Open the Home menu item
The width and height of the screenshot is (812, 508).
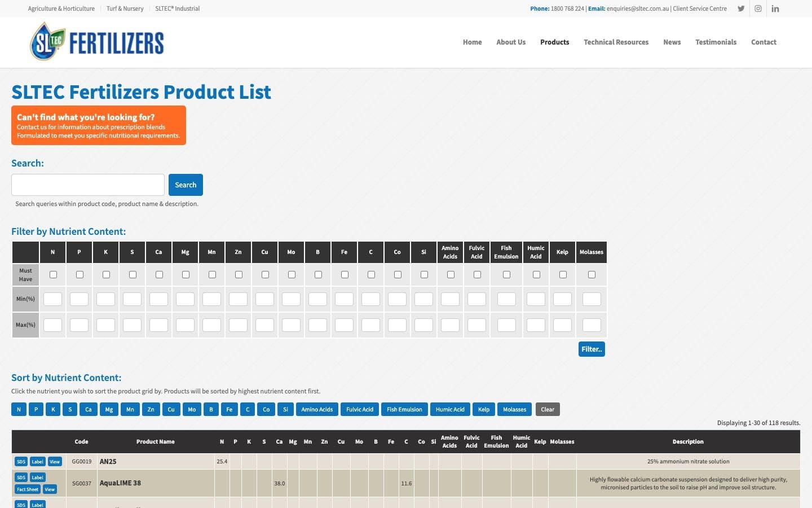(x=472, y=42)
